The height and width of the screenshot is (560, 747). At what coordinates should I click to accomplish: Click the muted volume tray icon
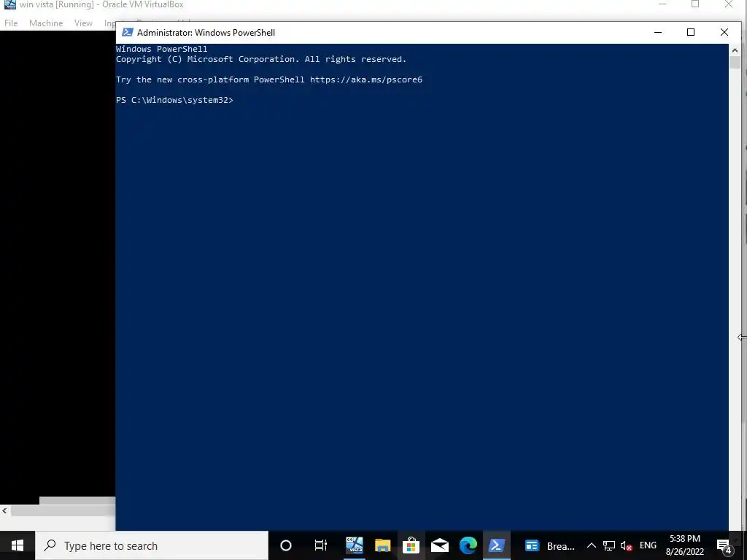tap(626, 545)
